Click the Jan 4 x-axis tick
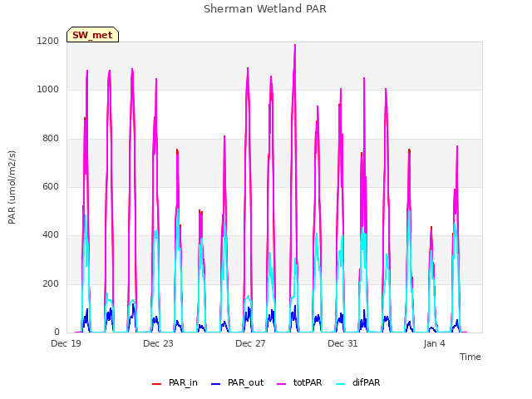This screenshot has width=532, height=399. point(434,343)
